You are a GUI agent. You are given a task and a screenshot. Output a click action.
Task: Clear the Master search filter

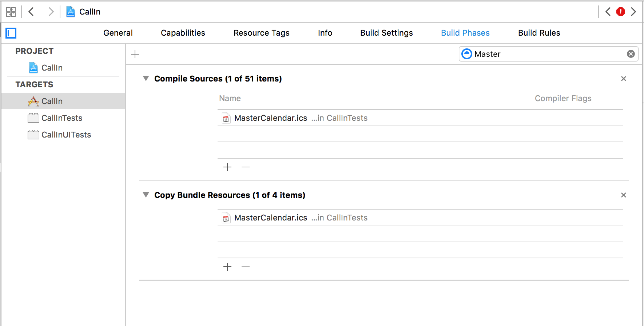coord(631,54)
